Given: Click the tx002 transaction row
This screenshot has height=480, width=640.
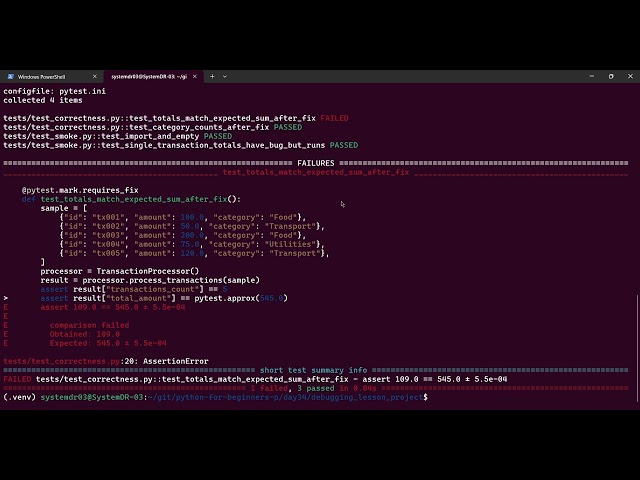Looking at the screenshot, I should 192,226.
